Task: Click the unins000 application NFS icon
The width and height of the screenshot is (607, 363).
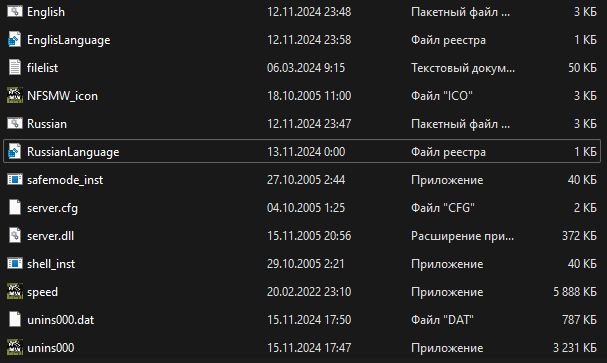Action: (x=15, y=348)
